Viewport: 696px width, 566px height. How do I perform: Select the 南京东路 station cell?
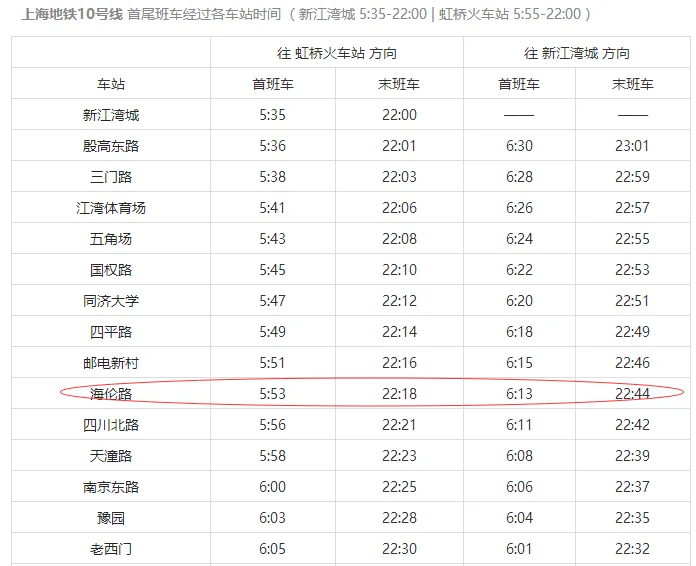tap(111, 487)
